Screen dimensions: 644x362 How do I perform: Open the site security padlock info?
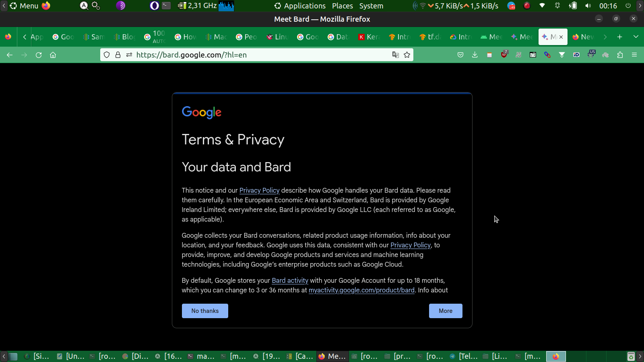click(x=118, y=55)
